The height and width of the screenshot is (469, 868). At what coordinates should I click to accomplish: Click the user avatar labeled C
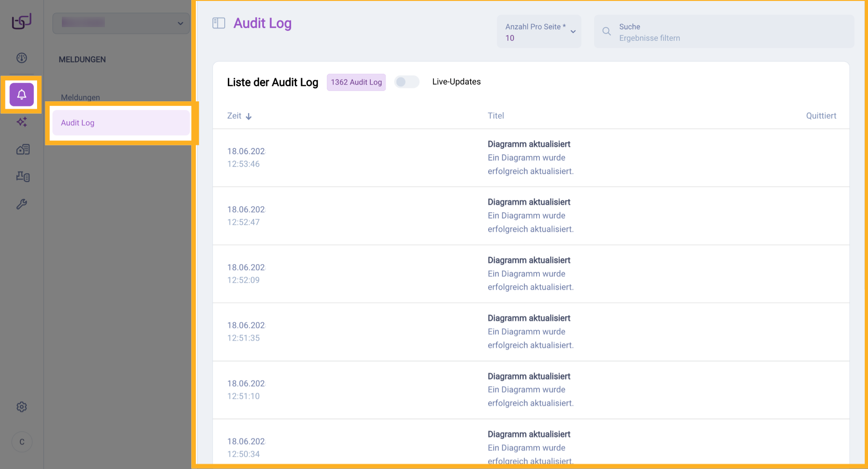[22, 442]
